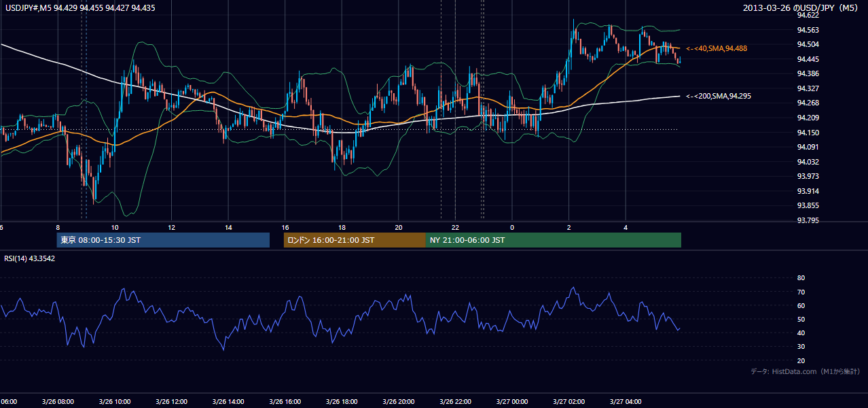Click price axis value 94.209
Image resolution: width=868 pixels, height=408 pixels.
[808, 118]
